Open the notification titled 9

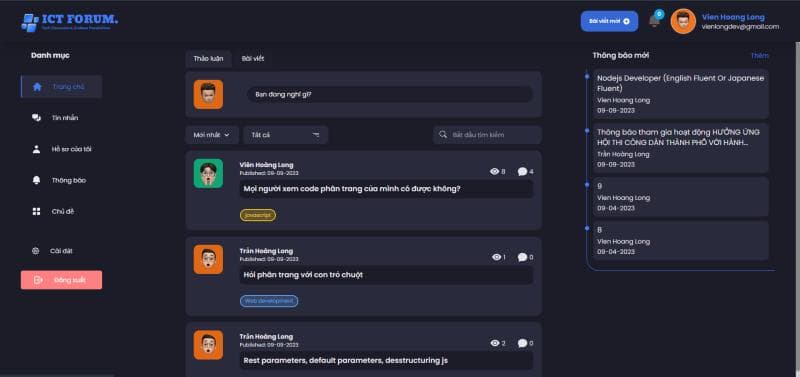pyautogui.click(x=680, y=197)
